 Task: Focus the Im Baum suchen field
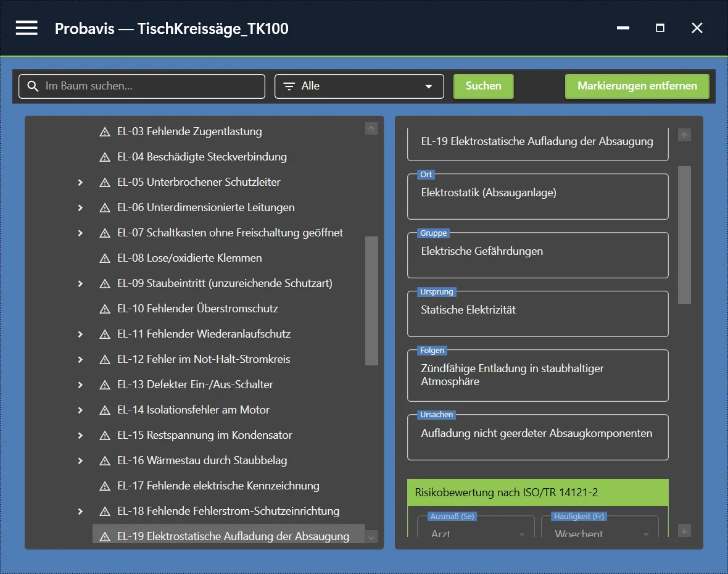click(142, 86)
